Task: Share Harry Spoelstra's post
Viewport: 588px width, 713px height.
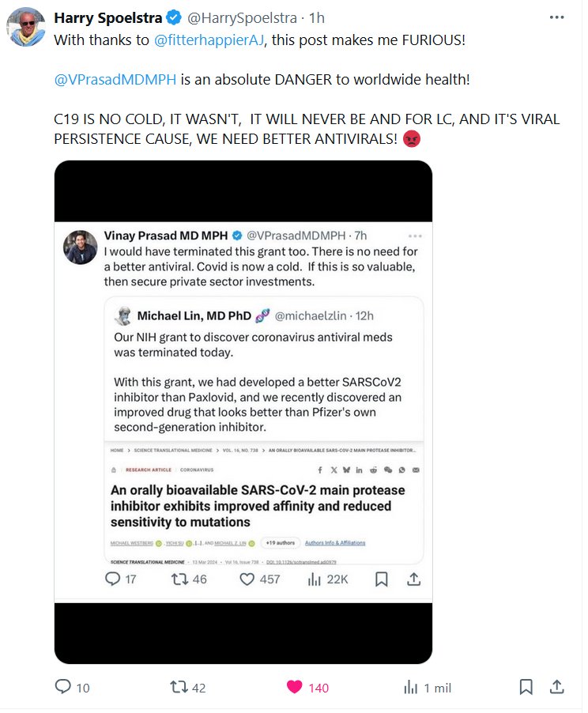Action: click(556, 687)
